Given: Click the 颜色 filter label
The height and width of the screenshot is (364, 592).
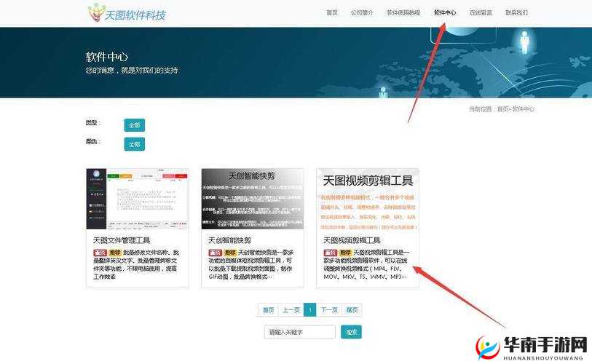Looking at the screenshot, I should point(92,142).
